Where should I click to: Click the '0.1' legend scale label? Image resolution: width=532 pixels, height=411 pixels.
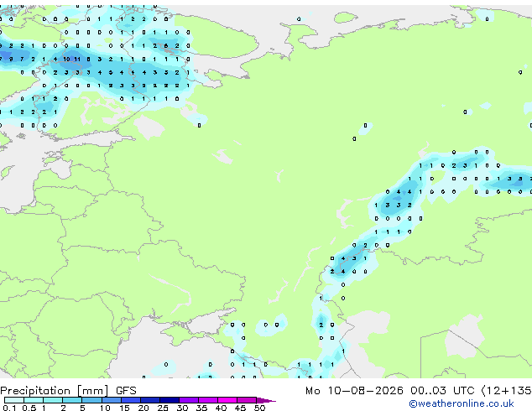tap(9, 408)
